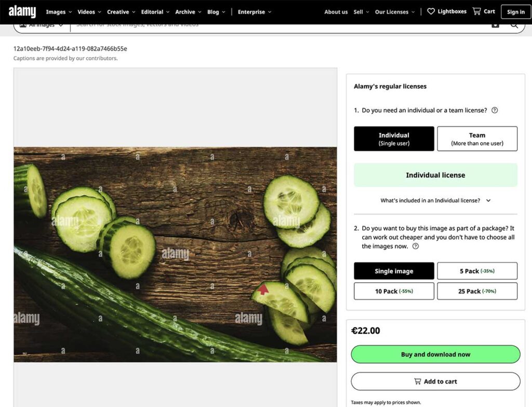Click help icon beside individual or team question
This screenshot has width=532, height=407.
495,110
